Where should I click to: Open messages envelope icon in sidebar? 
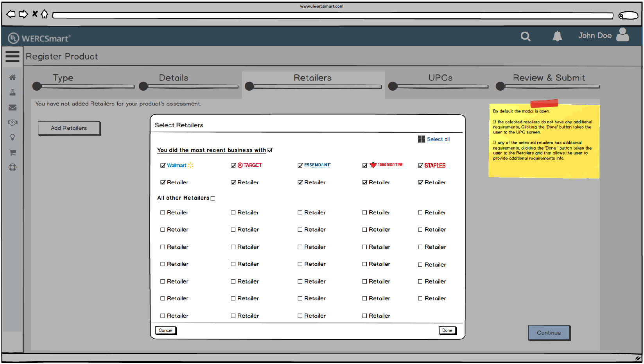coord(13,107)
